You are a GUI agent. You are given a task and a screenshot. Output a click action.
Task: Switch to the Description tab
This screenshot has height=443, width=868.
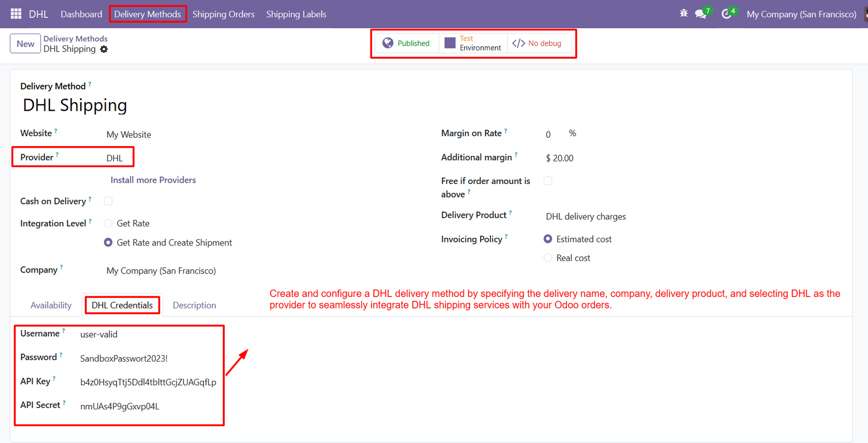click(x=194, y=305)
